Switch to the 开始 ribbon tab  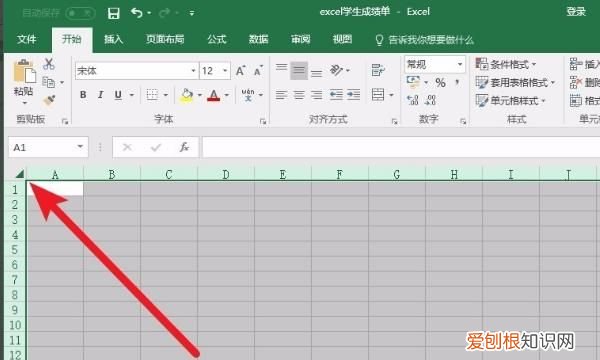pyautogui.click(x=72, y=39)
